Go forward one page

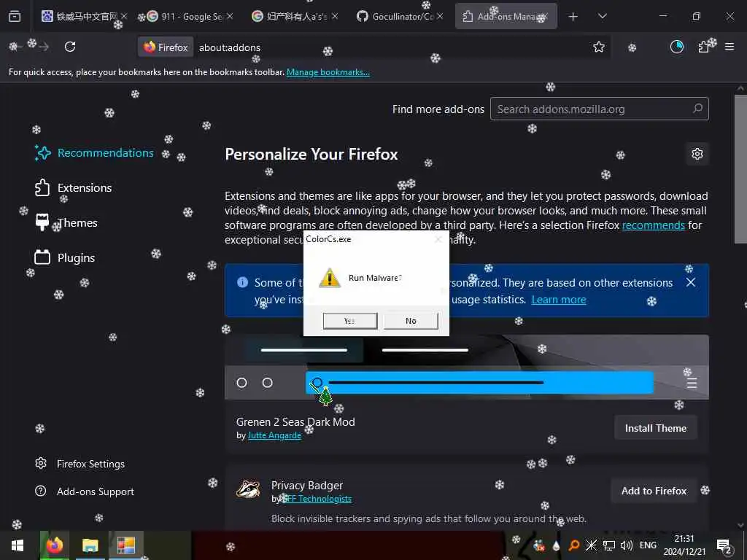[44, 47]
